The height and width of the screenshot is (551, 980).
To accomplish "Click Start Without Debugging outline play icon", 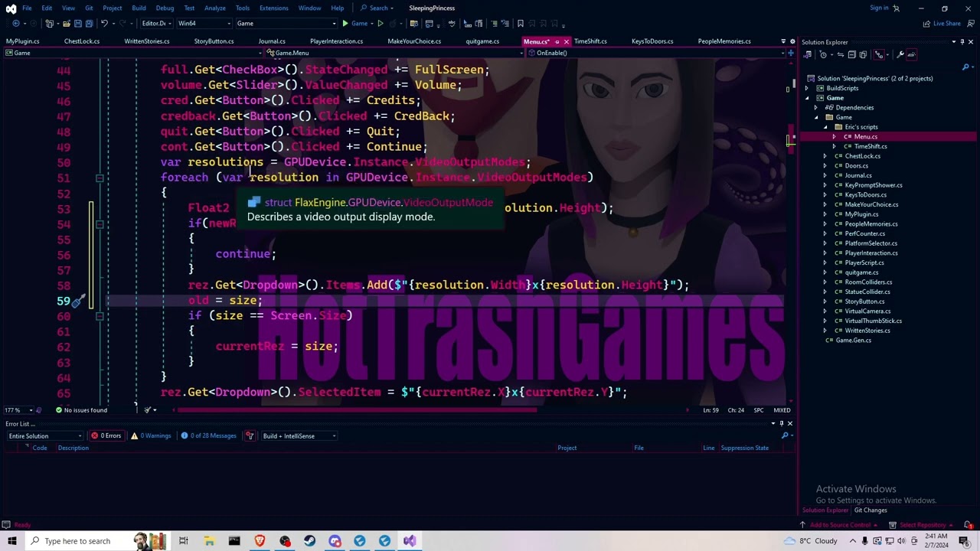I will click(381, 24).
